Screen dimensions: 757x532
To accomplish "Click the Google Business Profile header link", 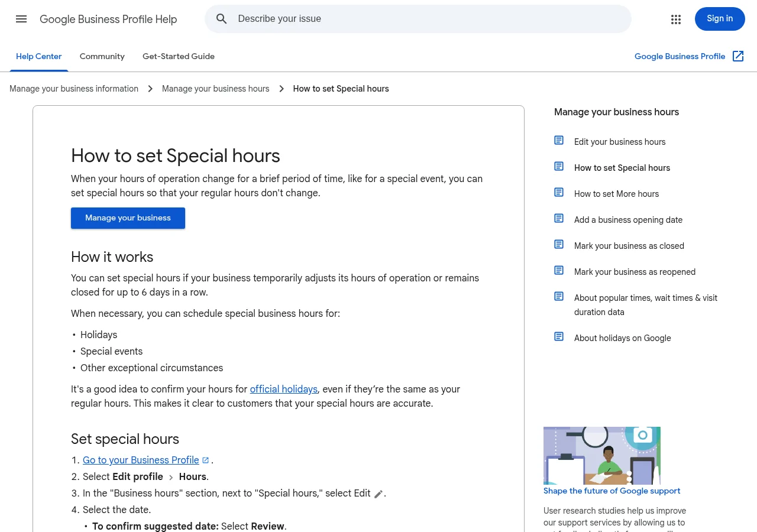I will (x=680, y=56).
